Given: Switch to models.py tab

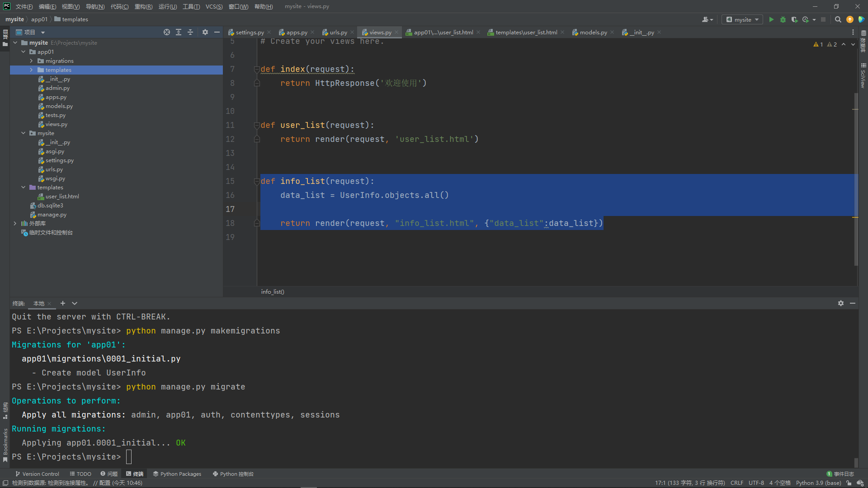Looking at the screenshot, I should pos(593,32).
